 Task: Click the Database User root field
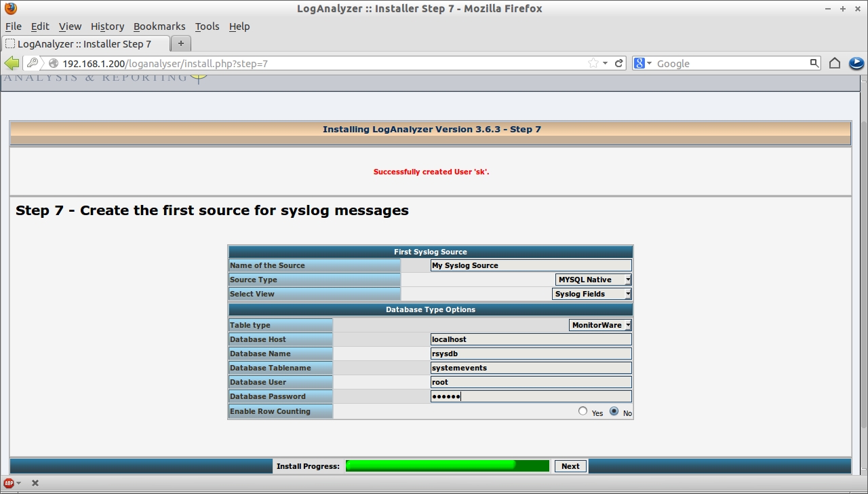click(x=531, y=382)
